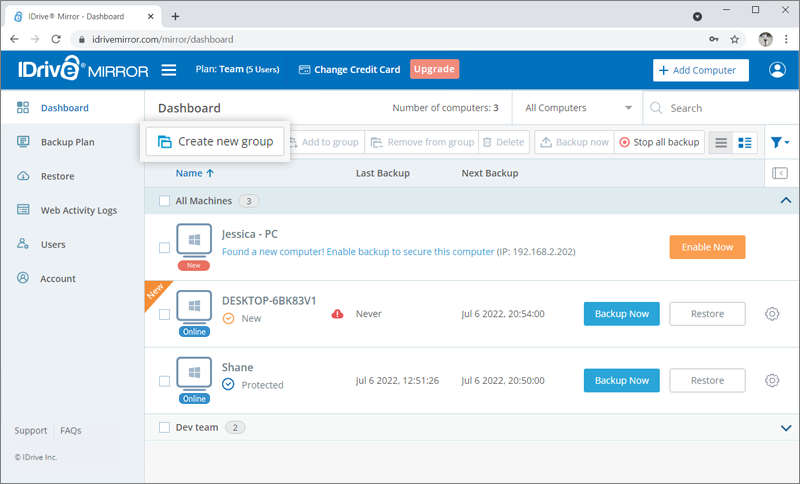
Task: Open the Chrome three-dot menu
Action: click(x=786, y=39)
